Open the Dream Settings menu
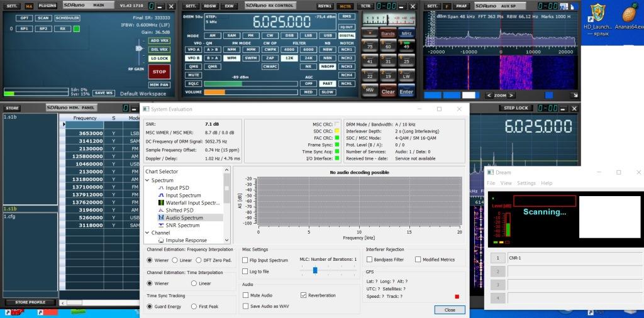Viewport: 644px width, 318px height. [x=526, y=183]
